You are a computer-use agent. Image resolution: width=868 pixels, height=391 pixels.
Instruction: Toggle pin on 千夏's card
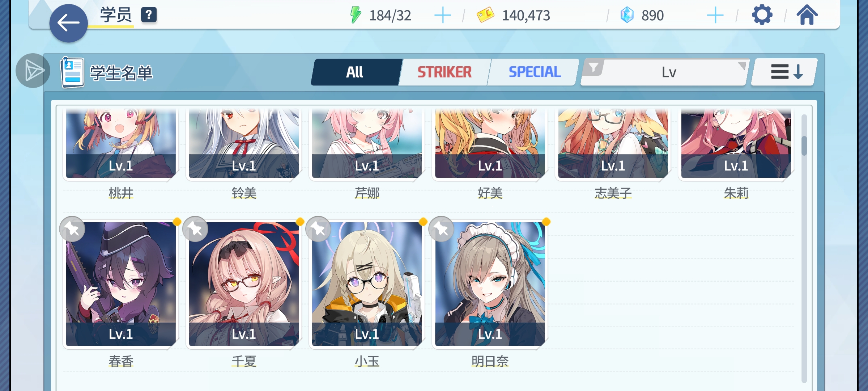(195, 229)
